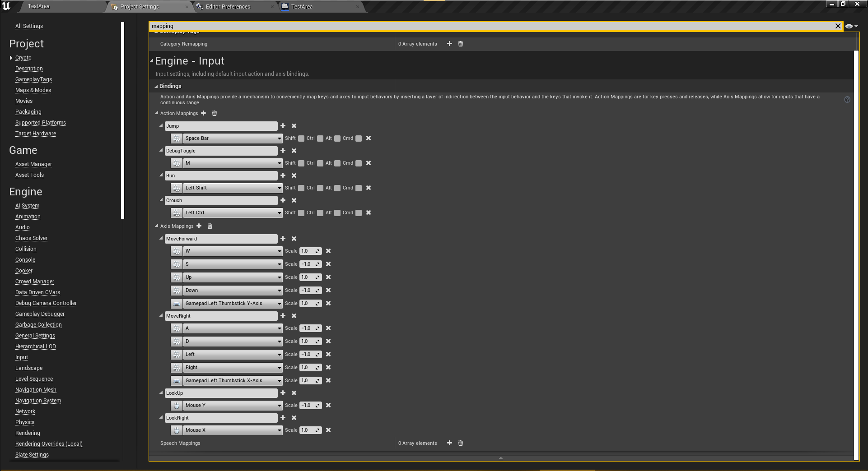Collapse the Engine - Input section

152,60
